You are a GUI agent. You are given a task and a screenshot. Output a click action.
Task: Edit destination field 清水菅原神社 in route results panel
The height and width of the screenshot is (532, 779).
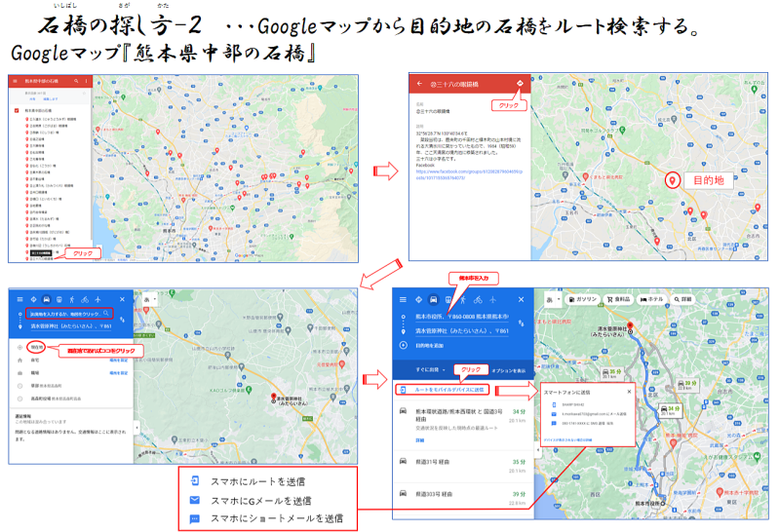click(x=462, y=331)
